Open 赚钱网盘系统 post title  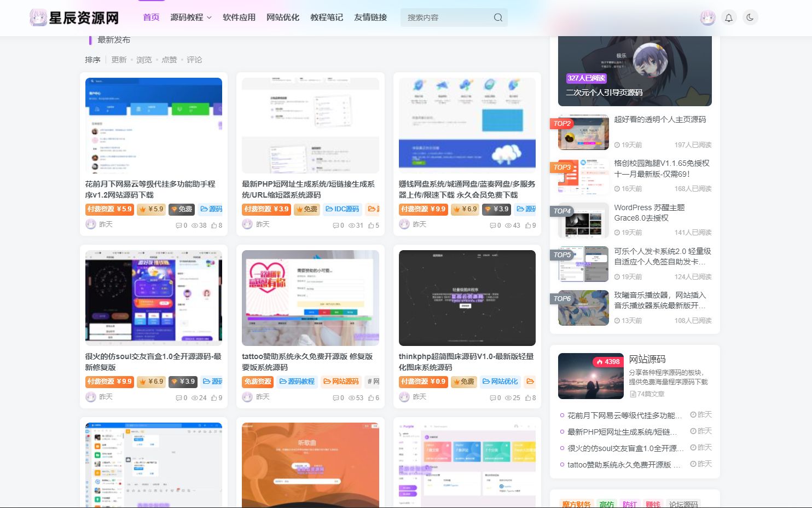click(467, 189)
